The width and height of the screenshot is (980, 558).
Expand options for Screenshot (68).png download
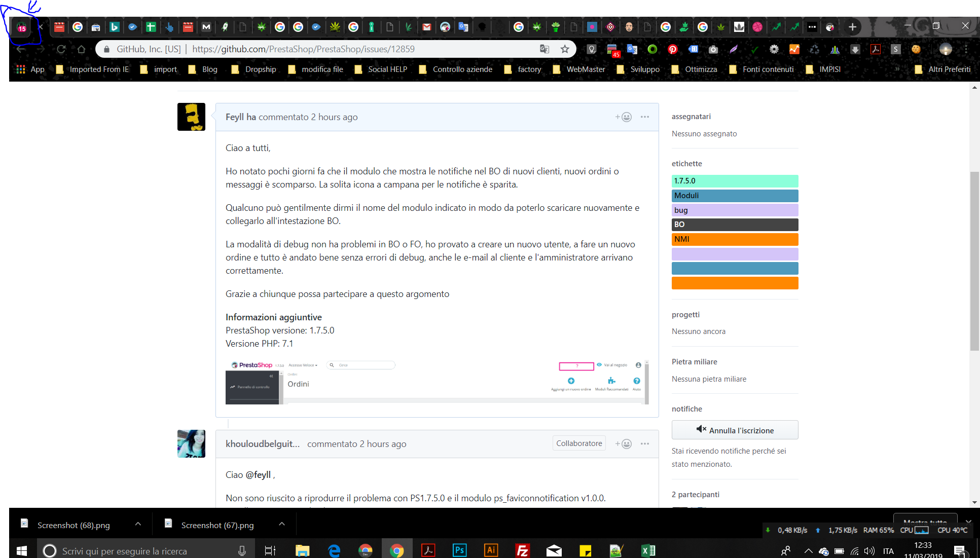(138, 525)
